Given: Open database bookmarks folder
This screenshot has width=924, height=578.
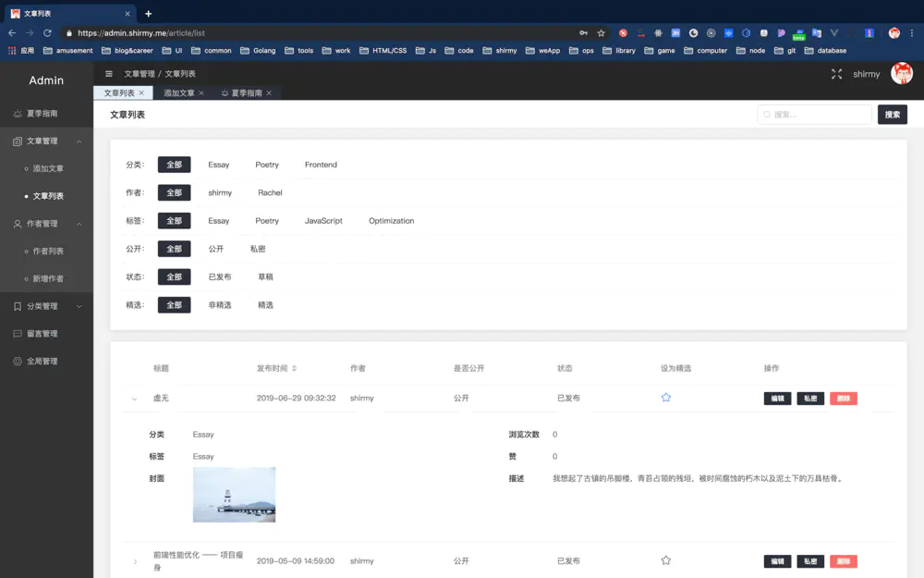Looking at the screenshot, I should tap(825, 51).
